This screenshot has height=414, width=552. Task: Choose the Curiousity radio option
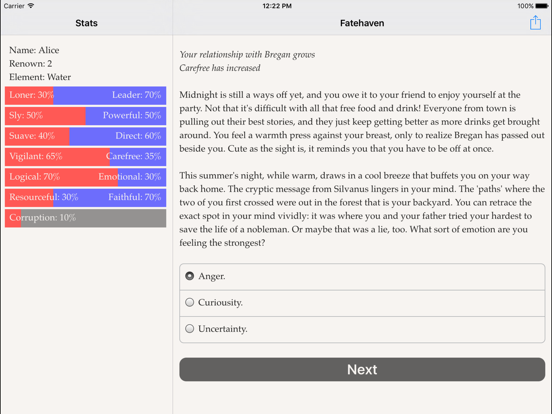[362, 303]
